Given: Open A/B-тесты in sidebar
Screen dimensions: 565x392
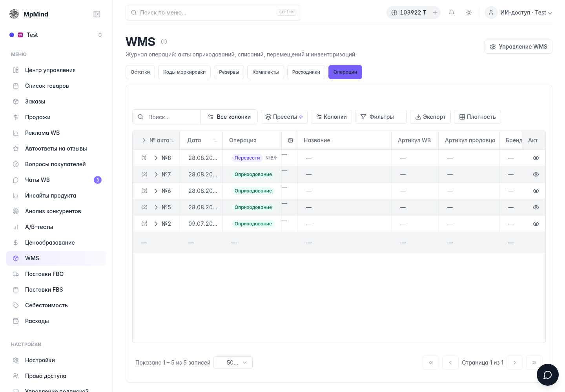Looking at the screenshot, I should 56,227.
